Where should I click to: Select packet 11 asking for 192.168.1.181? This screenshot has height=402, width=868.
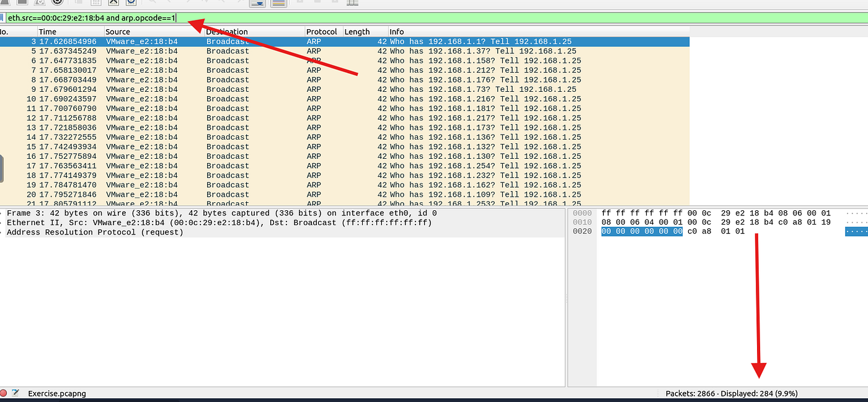coord(344,109)
